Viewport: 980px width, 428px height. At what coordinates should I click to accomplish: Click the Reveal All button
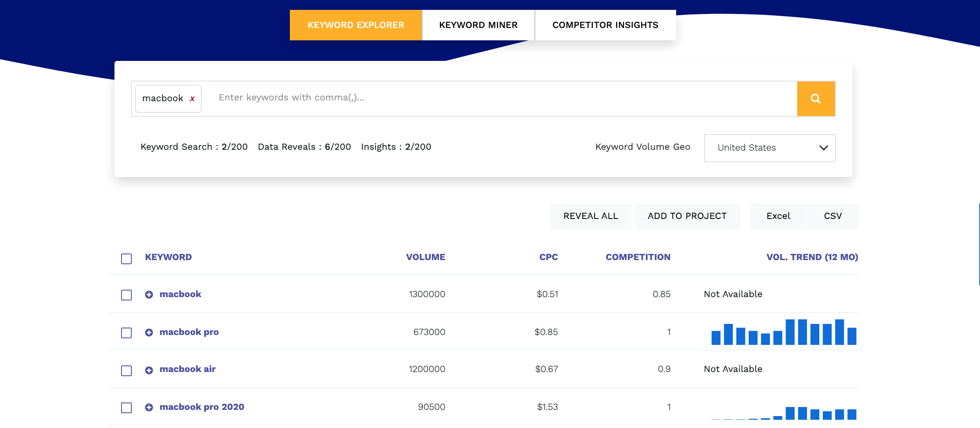(590, 216)
